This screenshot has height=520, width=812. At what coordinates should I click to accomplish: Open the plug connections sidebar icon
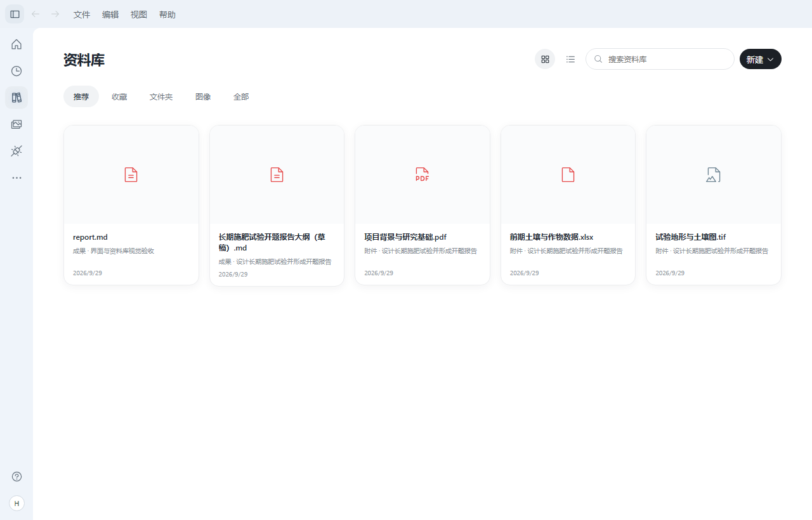(16, 151)
